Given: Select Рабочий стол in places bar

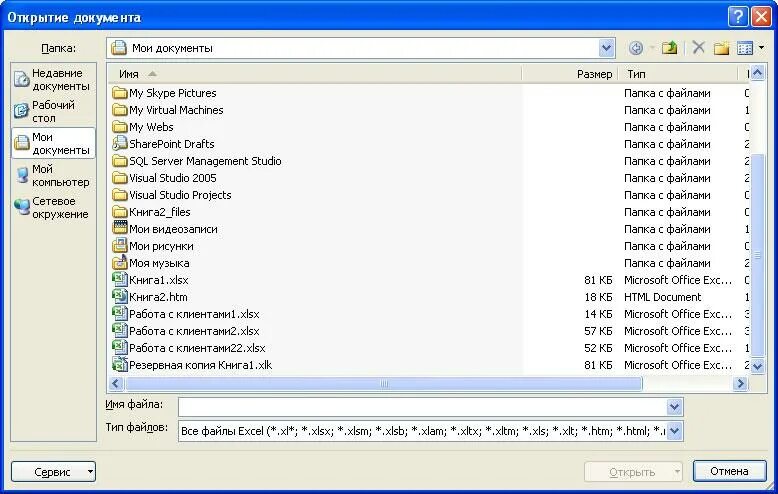Looking at the screenshot, I should click(54, 112).
